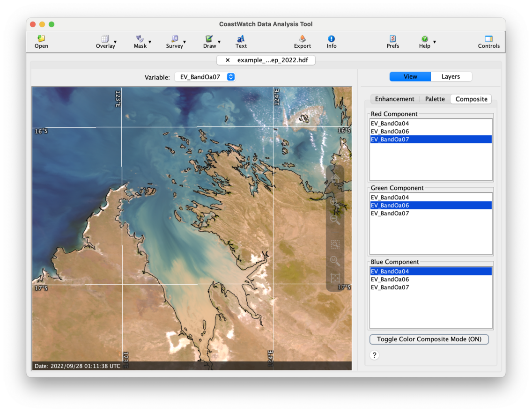This screenshot has height=412, width=532.
Task: Click the question mark help button
Action: [x=374, y=355]
